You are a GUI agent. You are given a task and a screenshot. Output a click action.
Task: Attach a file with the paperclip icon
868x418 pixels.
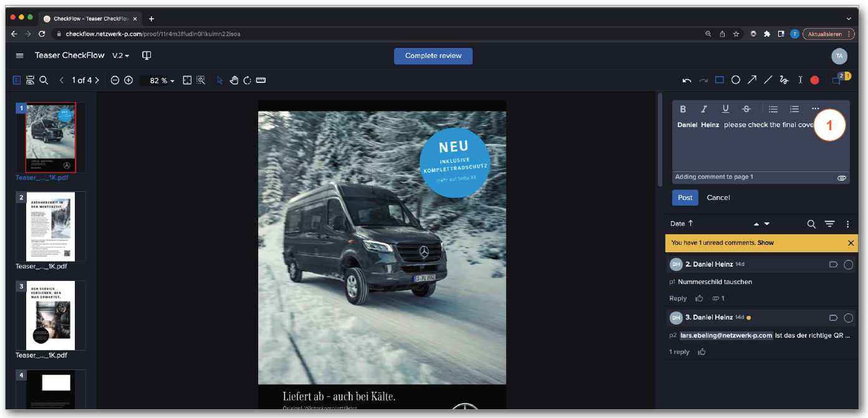click(842, 178)
